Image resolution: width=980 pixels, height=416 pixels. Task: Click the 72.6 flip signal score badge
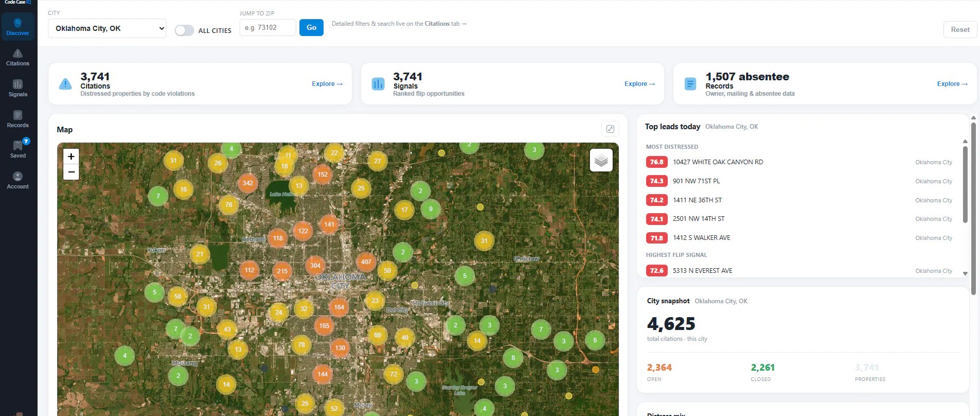pyautogui.click(x=656, y=271)
